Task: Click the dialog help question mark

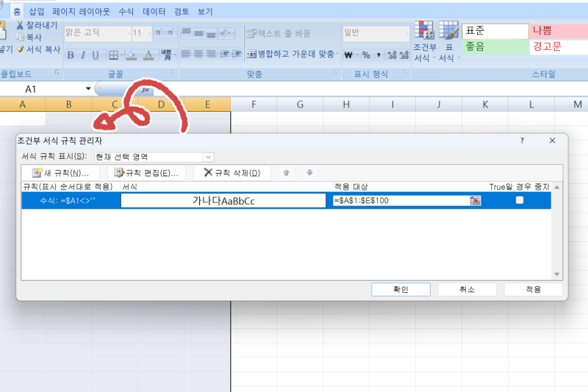Action: click(x=522, y=140)
